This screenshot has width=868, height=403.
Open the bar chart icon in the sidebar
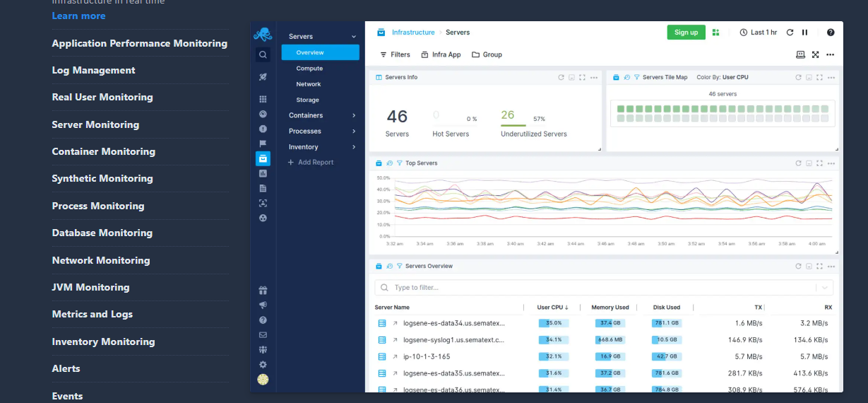tap(263, 173)
